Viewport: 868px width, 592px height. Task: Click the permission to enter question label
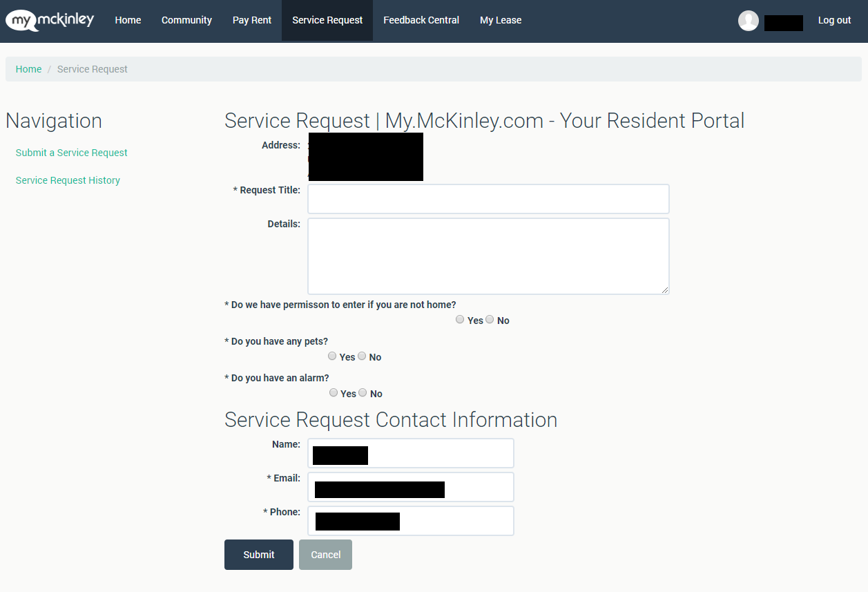[x=340, y=305]
